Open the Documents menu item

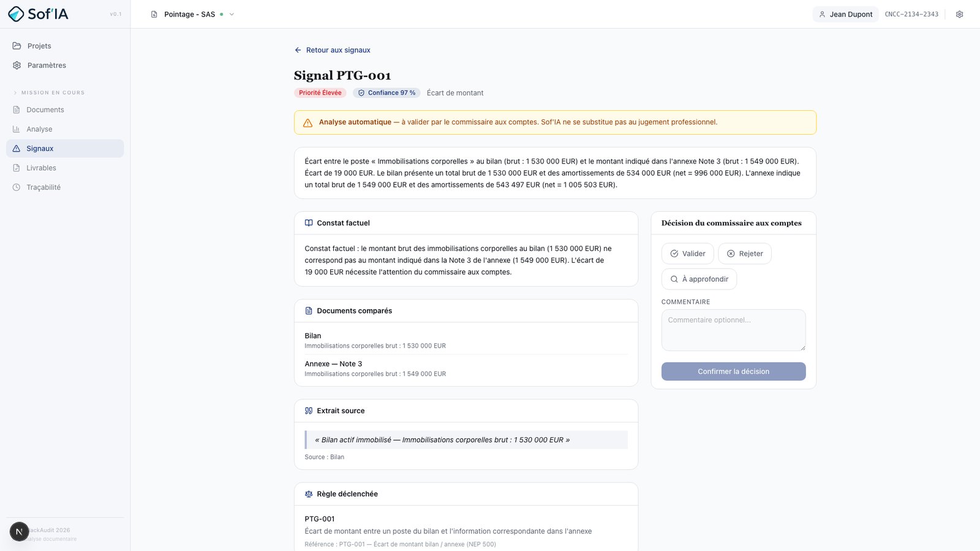coord(65,110)
